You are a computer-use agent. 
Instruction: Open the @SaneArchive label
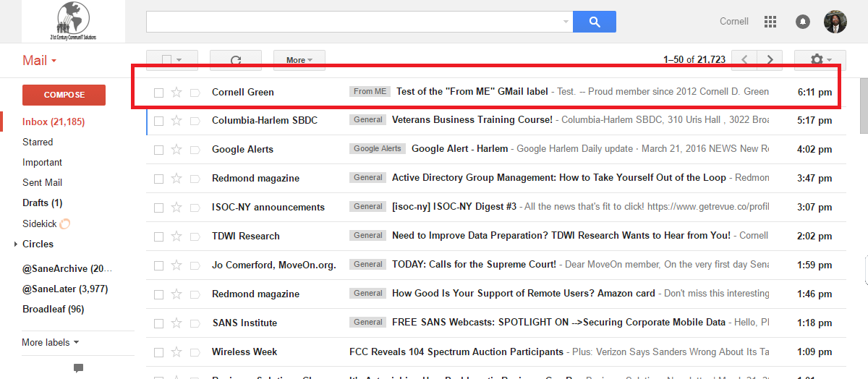(67, 268)
